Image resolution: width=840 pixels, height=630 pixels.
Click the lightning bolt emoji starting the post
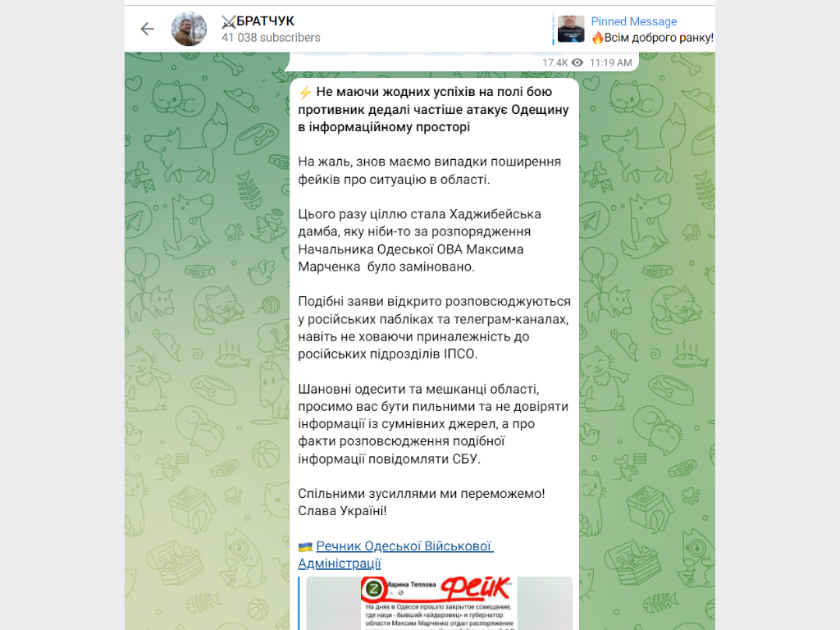[x=305, y=92]
